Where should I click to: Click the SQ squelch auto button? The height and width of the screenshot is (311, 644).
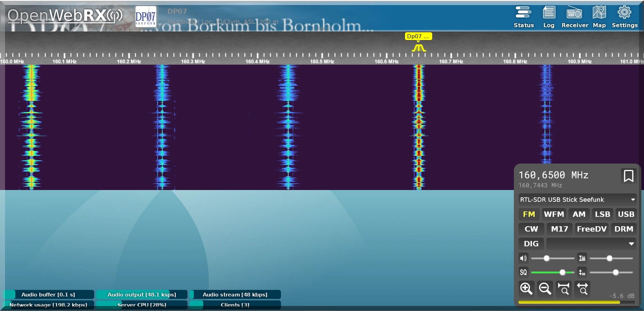pos(523,272)
